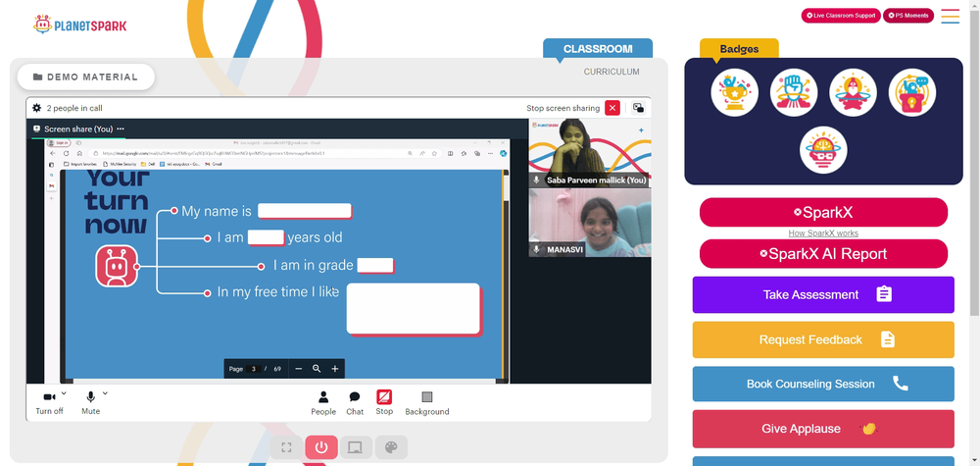Click Take Assessment
The width and height of the screenshot is (980, 466).
tap(823, 294)
